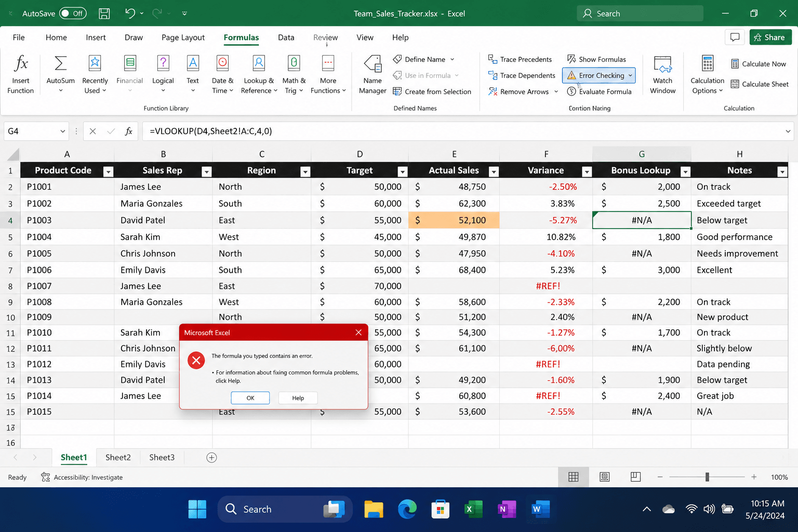Toggle AutoSave switch
The image size is (798, 532).
pos(73,14)
